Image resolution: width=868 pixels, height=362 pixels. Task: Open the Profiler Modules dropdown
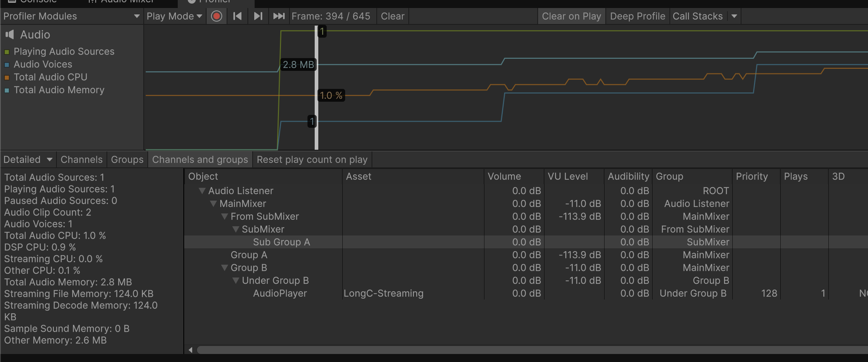pos(71,16)
